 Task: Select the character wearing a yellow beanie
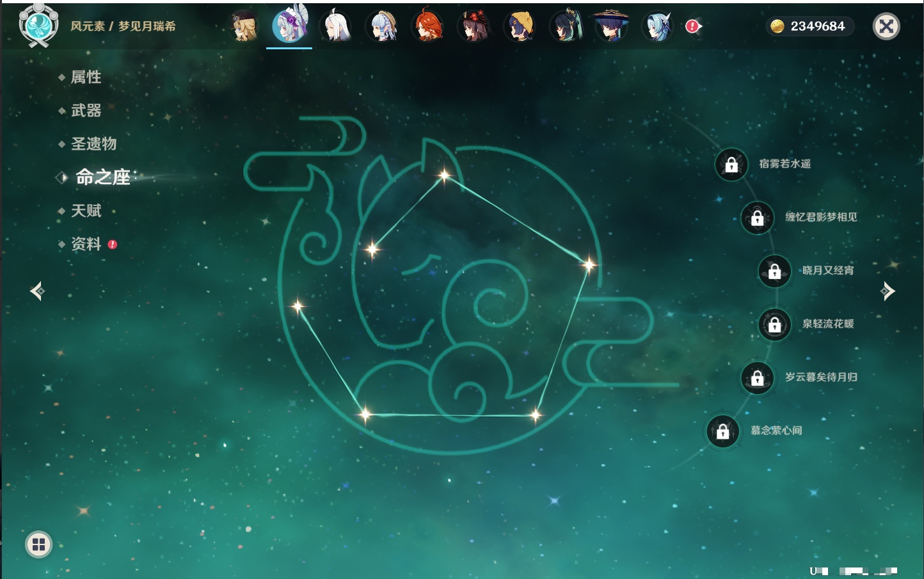click(x=520, y=27)
